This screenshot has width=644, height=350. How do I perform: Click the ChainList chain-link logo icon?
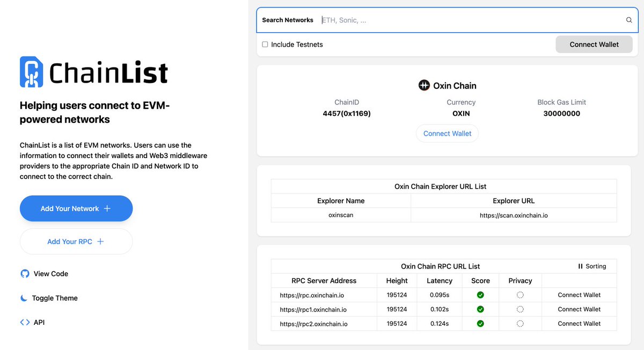(x=31, y=72)
